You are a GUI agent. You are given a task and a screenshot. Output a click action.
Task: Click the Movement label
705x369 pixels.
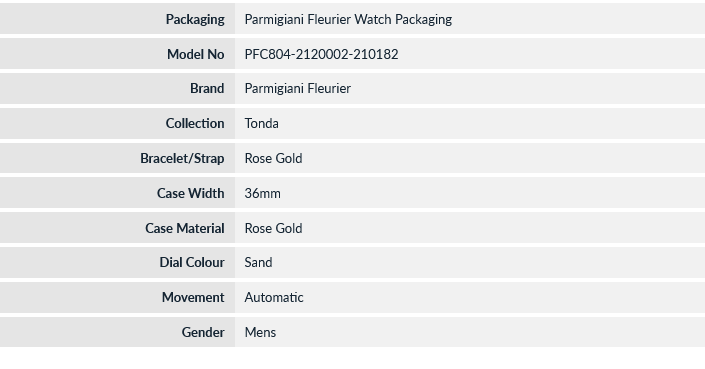[x=193, y=298]
